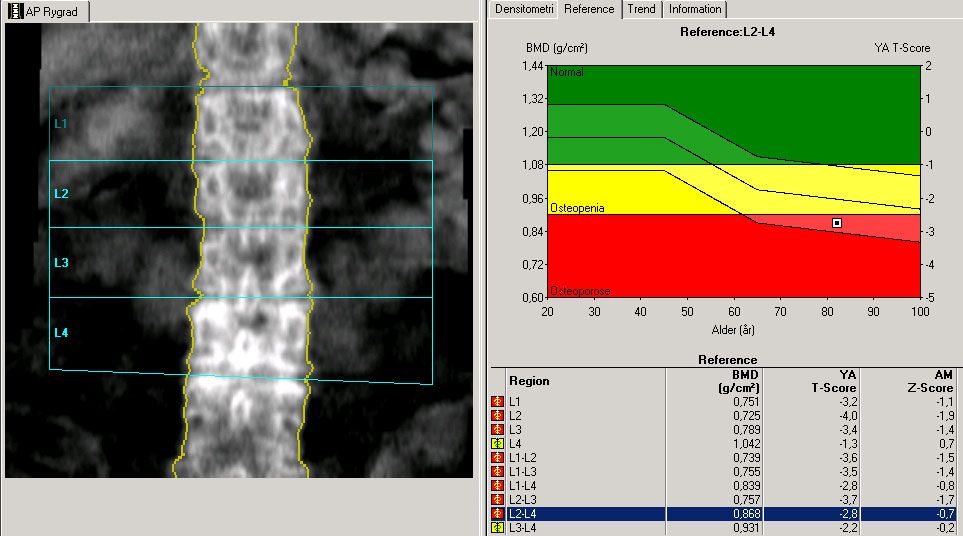The image size is (963, 536).
Task: Switch to the Trend tab
Action: tap(641, 9)
